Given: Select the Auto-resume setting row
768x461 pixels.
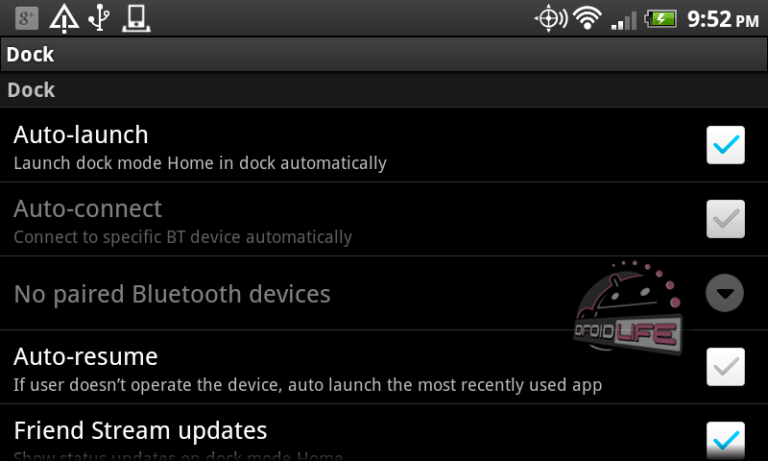Looking at the screenshot, I should pos(384,367).
